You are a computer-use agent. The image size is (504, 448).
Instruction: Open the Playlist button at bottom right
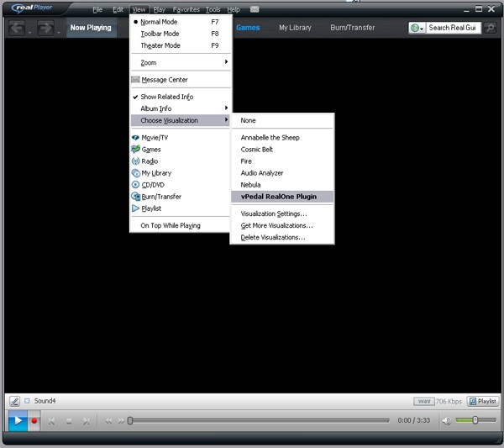coord(483,401)
